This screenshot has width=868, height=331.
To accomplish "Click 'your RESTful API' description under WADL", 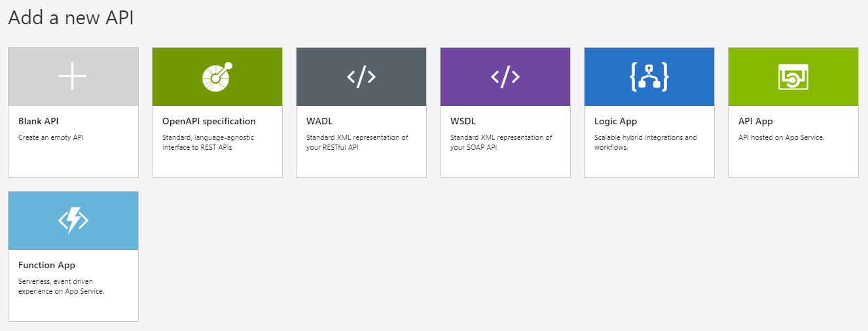I will click(x=333, y=147).
